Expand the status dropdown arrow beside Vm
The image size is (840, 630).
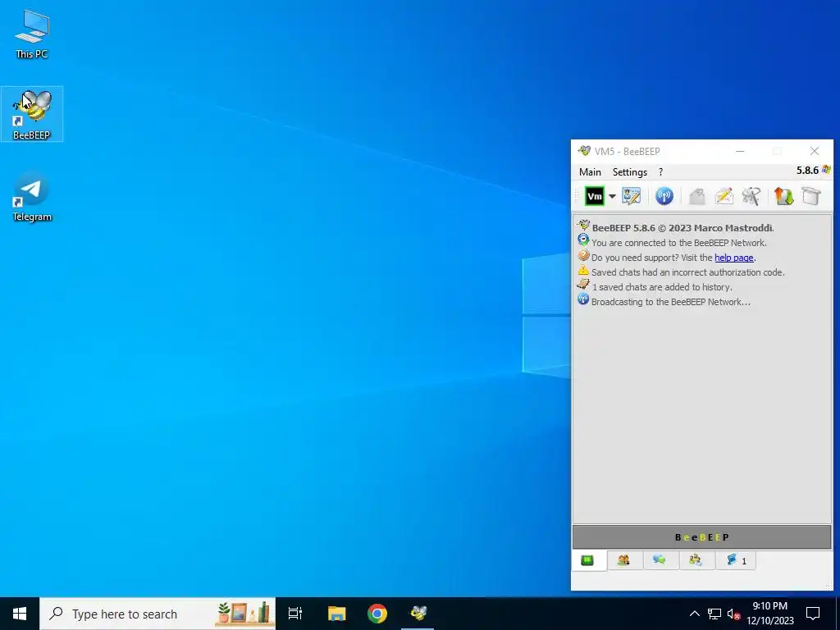click(612, 196)
